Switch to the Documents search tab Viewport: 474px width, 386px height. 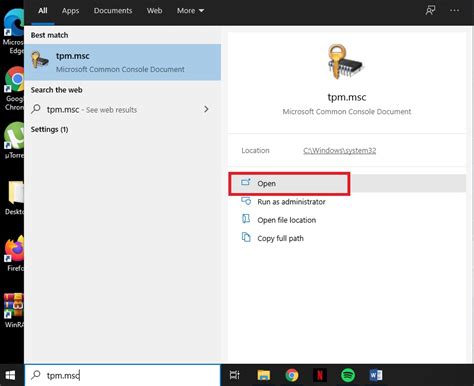(113, 11)
